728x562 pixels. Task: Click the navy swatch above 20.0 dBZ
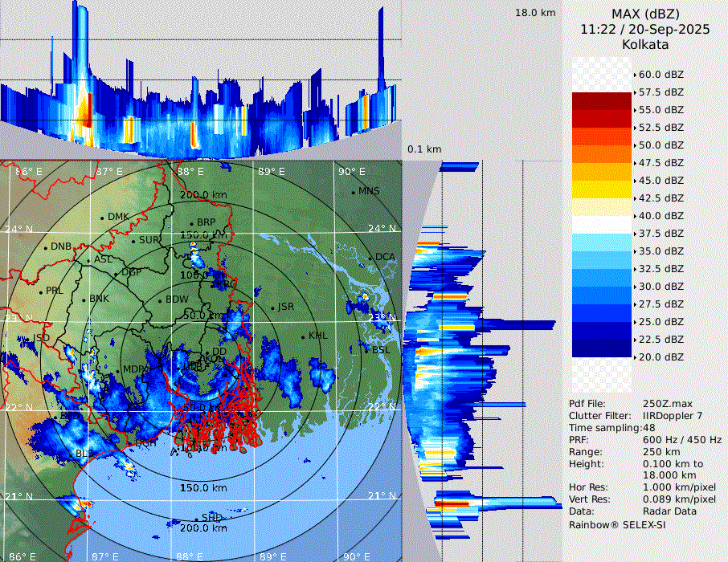click(x=601, y=348)
